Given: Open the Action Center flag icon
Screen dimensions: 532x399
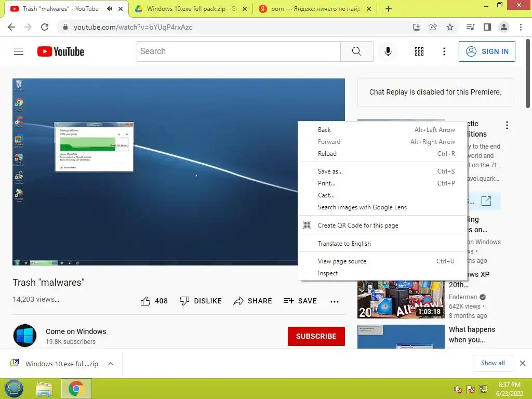Looking at the screenshot, I should click(471, 389).
